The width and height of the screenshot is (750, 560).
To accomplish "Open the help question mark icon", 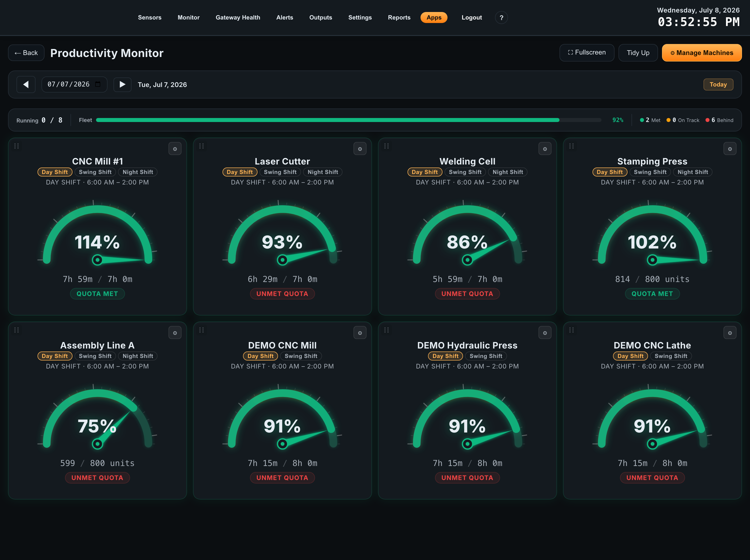I will point(501,18).
